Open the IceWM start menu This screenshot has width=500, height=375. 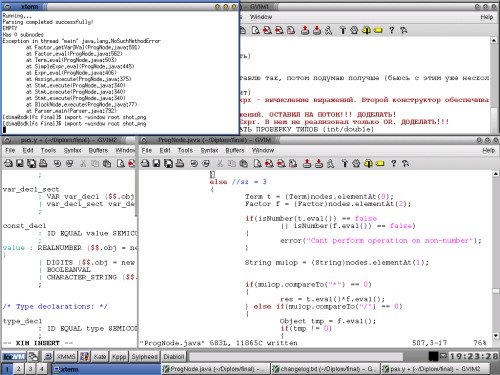click(x=14, y=357)
